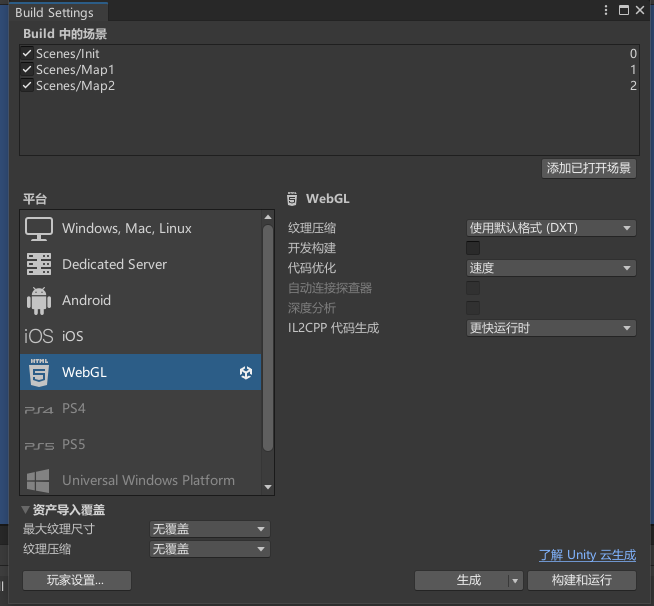Click the Universal Windows Platform logo
This screenshot has width=654, height=606.
click(x=38, y=481)
